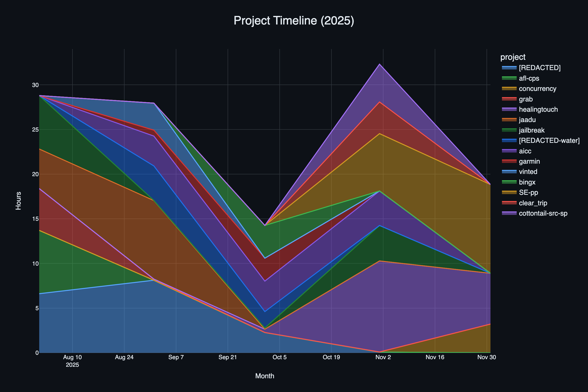Click the Project Timeline (2025) title
Viewport: 588px width, 392px height.
294,21
